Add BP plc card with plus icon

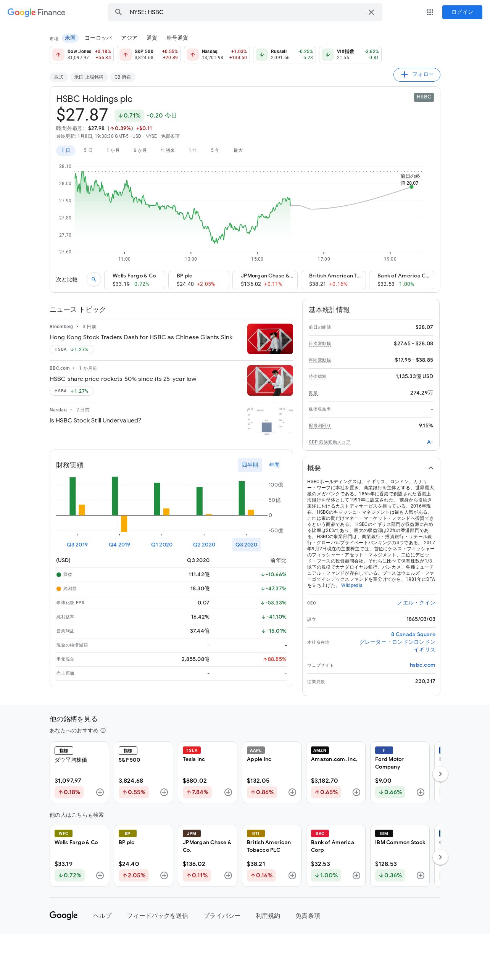point(164,875)
